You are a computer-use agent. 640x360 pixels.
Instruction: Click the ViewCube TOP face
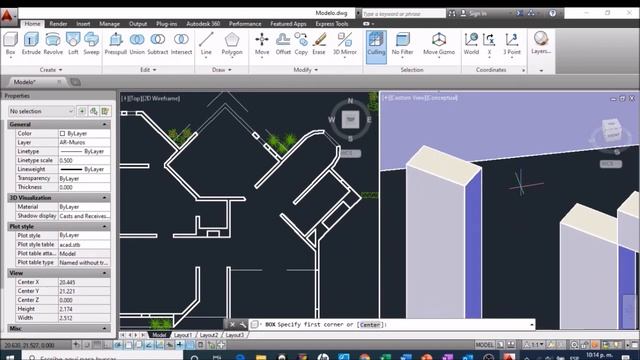pyautogui.click(x=350, y=119)
